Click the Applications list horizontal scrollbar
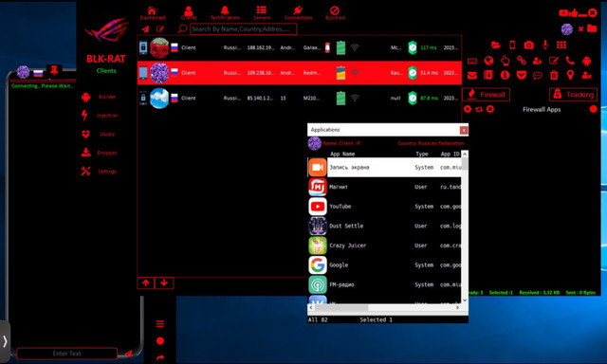Image resolution: width=607 pixels, height=364 pixels. (x=384, y=307)
